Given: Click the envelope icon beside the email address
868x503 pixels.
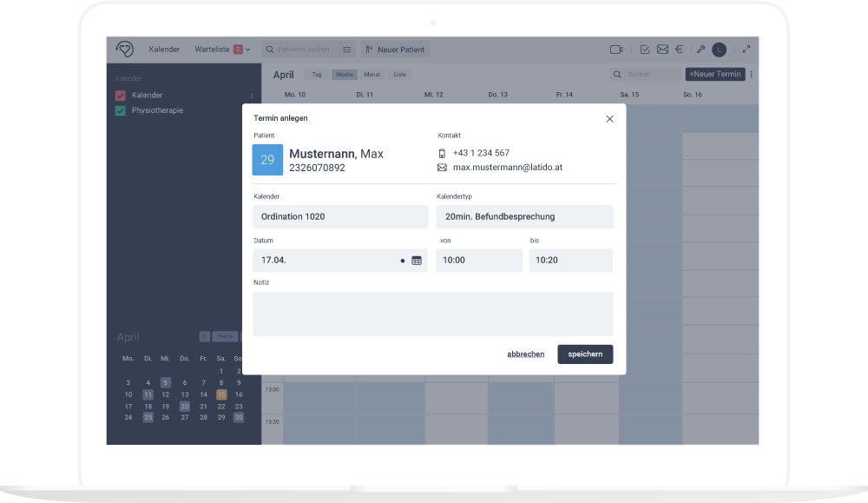Looking at the screenshot, I should pos(442,168).
